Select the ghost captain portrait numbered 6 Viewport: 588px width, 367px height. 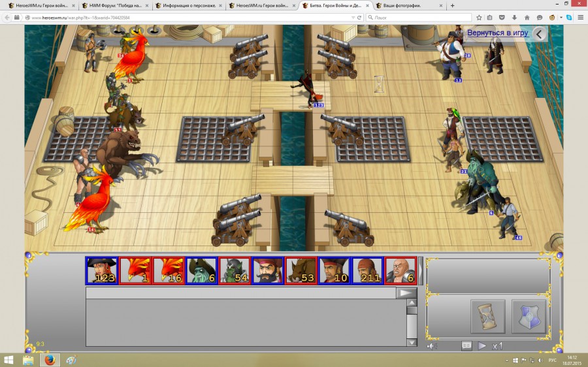click(x=201, y=270)
